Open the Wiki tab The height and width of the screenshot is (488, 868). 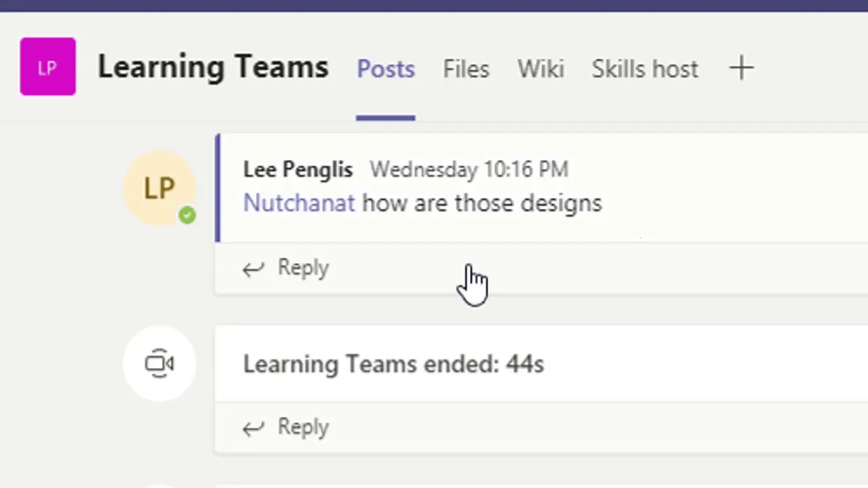click(x=540, y=69)
